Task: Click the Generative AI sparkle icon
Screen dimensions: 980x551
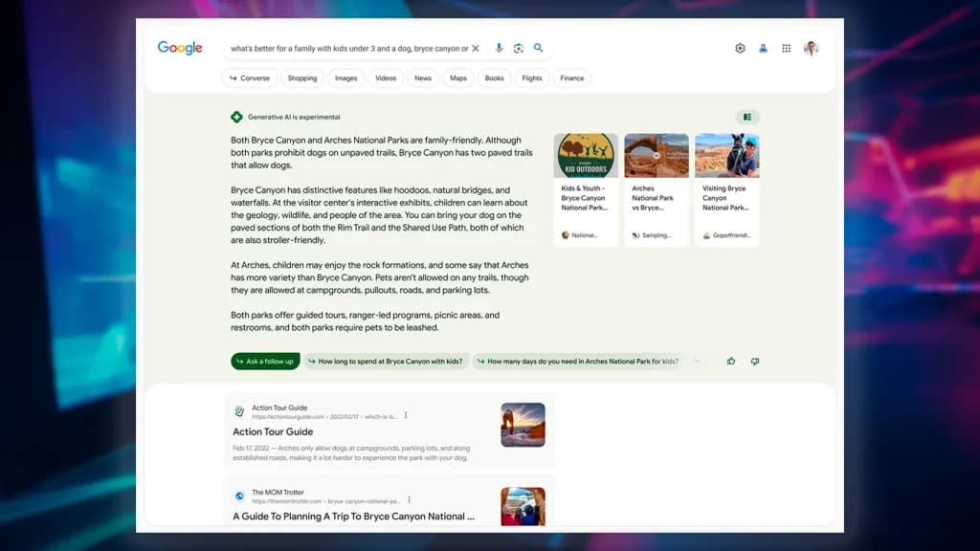Action: pos(236,116)
